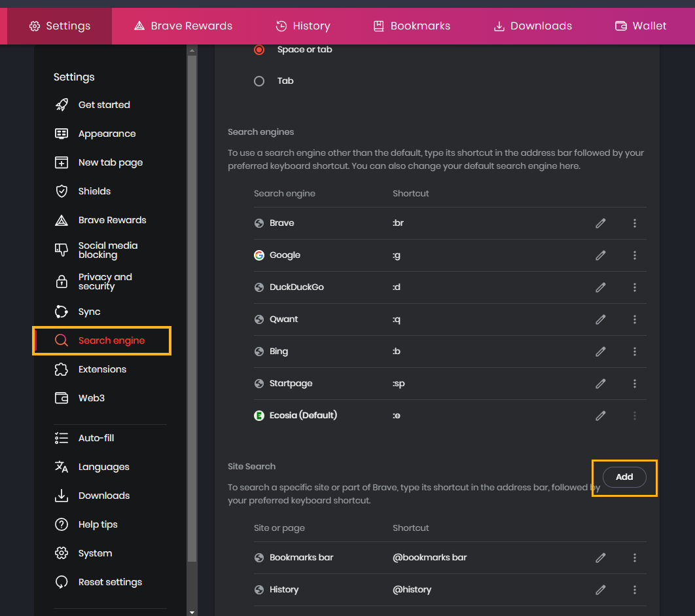Click the Bing engine globe icon
695x616 pixels.
259,352
